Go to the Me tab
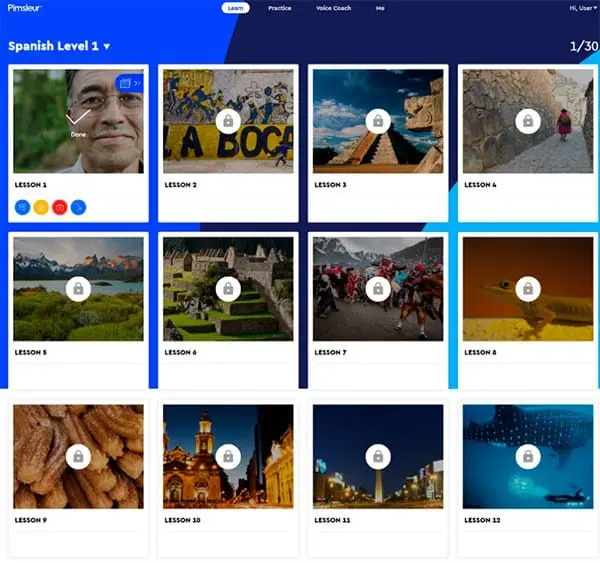The width and height of the screenshot is (600, 563). (380, 8)
